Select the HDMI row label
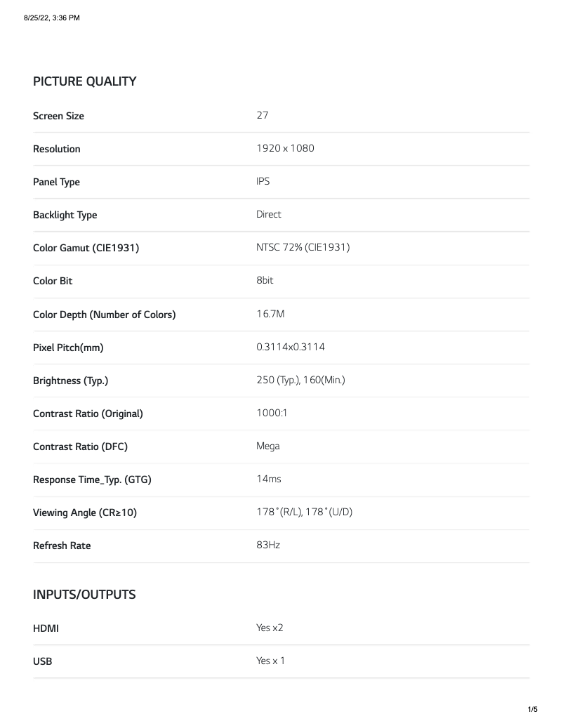 [x=46, y=628]
